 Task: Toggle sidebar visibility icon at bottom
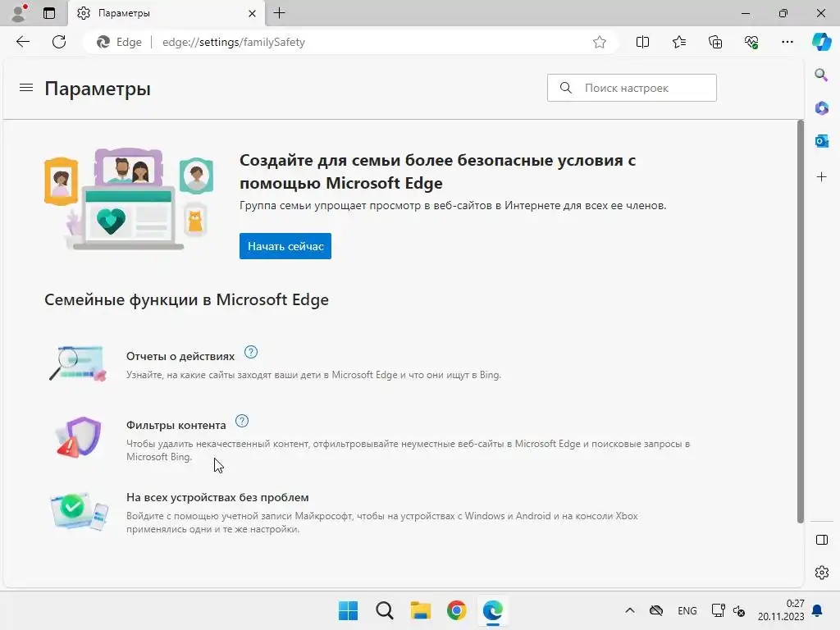821,540
